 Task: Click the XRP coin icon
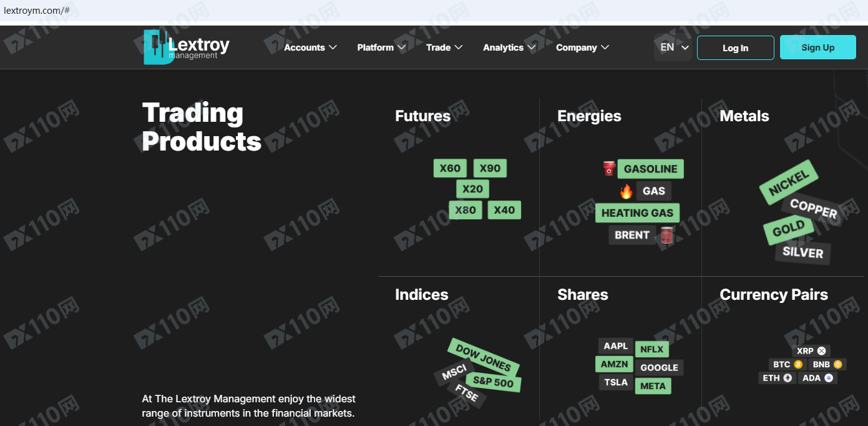[821, 351]
